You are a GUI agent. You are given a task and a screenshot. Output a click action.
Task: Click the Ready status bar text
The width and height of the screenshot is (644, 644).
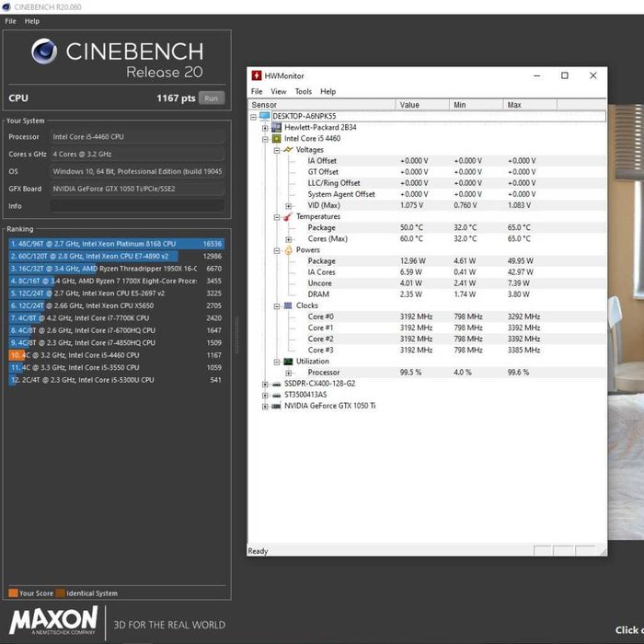(258, 551)
